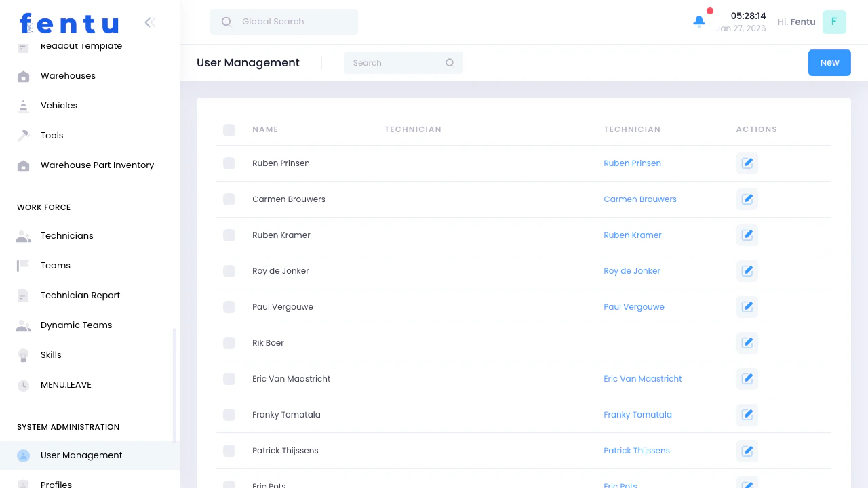Viewport: 868px width, 488px height.
Task: Collapse the sidebar with the chevron arrows
Action: [149, 22]
